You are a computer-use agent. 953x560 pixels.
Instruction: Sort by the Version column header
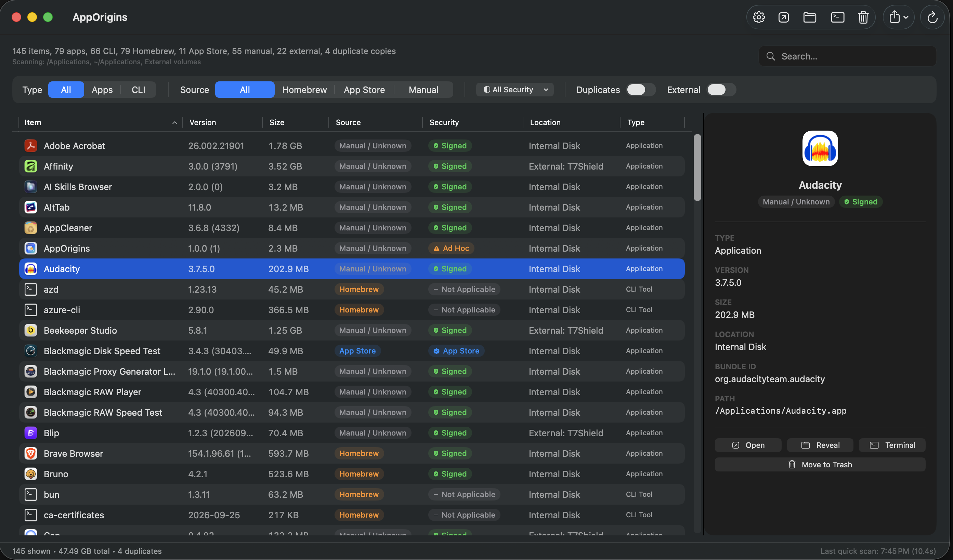(222, 122)
